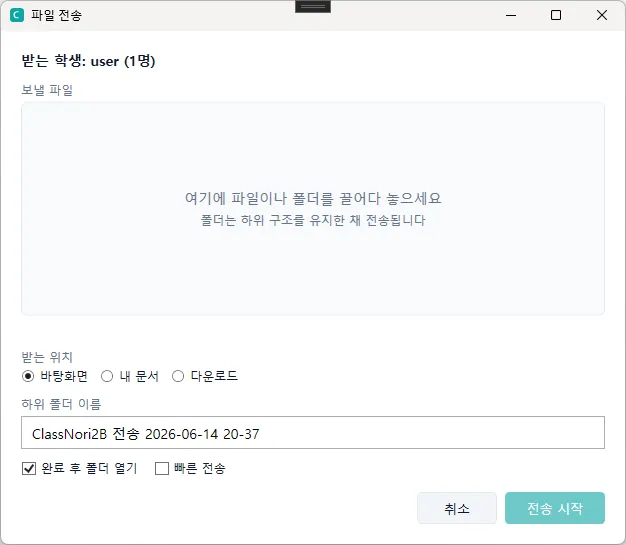
Task: Click the 하위 폴더 이름 input field
Action: click(x=313, y=433)
